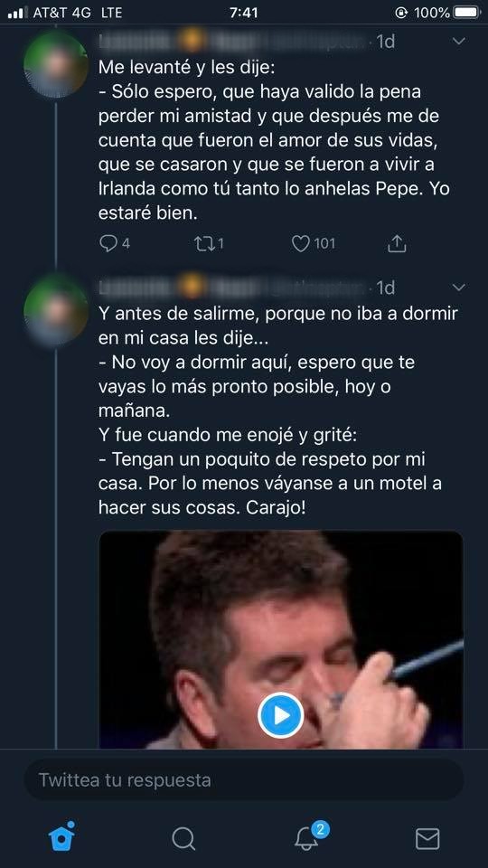Share the first tweet via share icon
488x868 pixels.
pos(397,243)
